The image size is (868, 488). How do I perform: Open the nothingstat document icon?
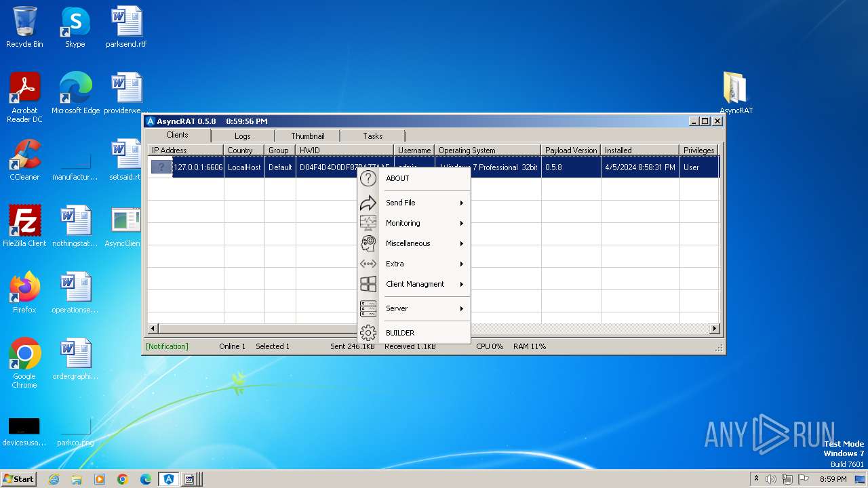click(x=75, y=226)
